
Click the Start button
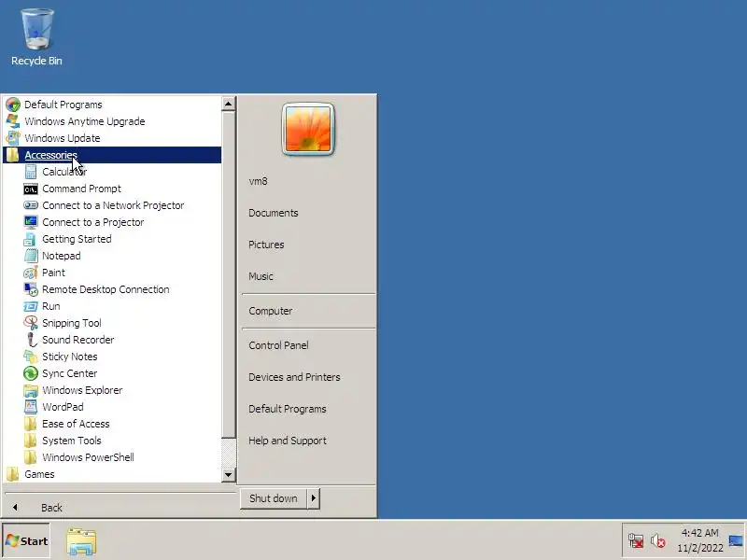click(x=26, y=541)
